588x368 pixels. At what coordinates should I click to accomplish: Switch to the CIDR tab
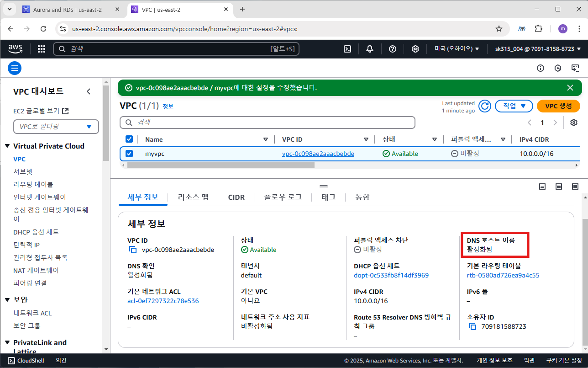pyautogui.click(x=236, y=197)
